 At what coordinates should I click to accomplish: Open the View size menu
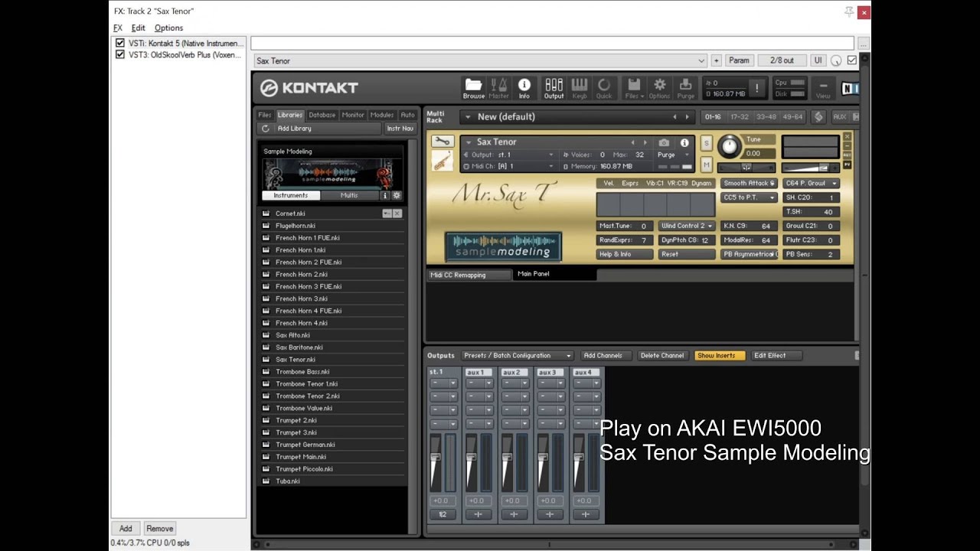(x=823, y=89)
